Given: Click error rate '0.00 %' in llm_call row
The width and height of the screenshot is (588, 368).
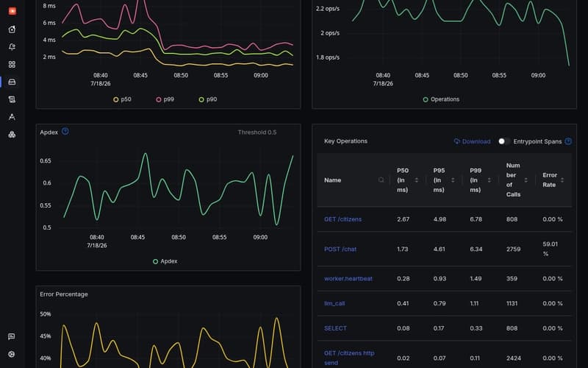Looking at the screenshot, I should point(553,303).
